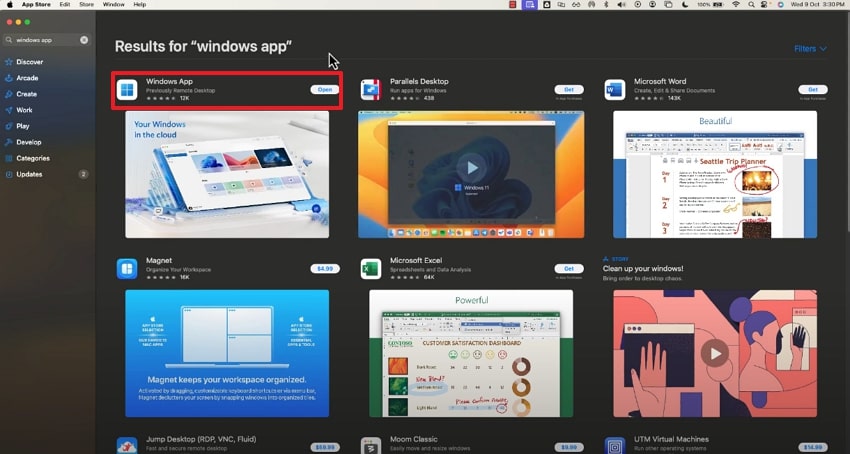Click the Microsoft Word app icon
The height and width of the screenshot is (454, 850).
click(615, 90)
